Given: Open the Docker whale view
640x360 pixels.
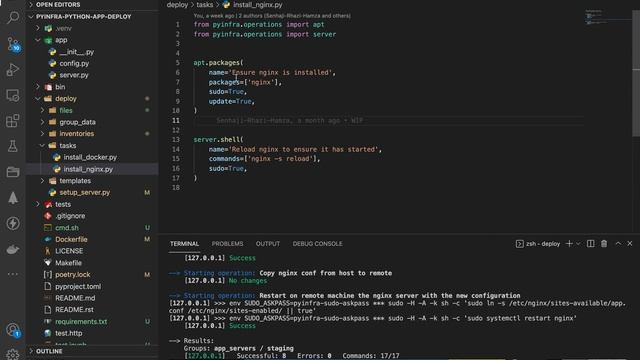Looking at the screenshot, I should (x=13, y=249).
